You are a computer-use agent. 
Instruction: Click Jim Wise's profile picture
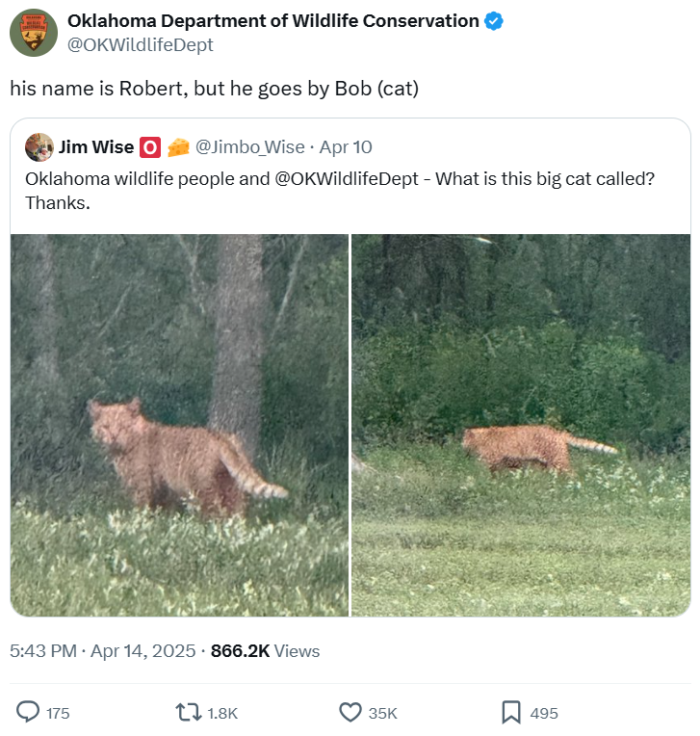(39, 147)
